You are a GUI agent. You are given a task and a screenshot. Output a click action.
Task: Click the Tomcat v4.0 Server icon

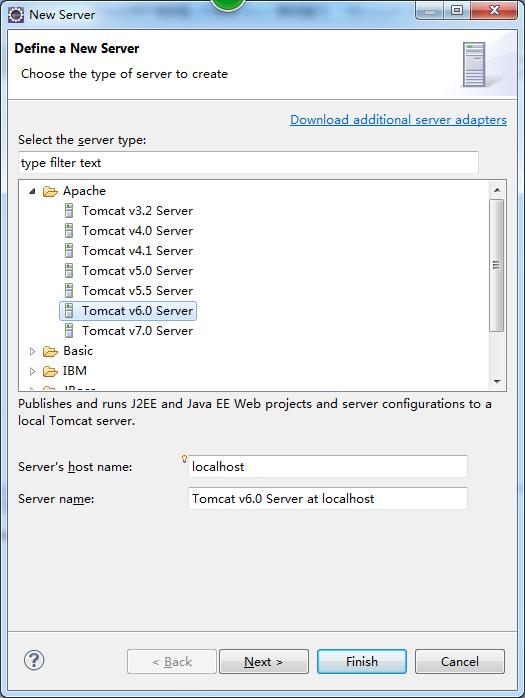[x=69, y=231]
